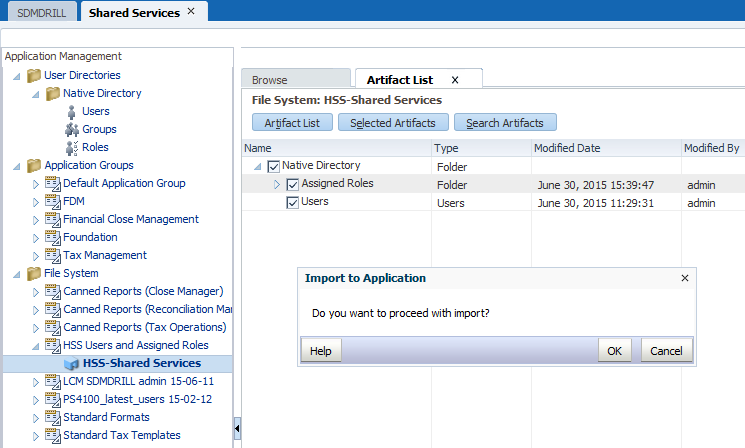This screenshot has width=745, height=448.
Task: Click the Users person icon in Native Directory
Action: [x=71, y=111]
